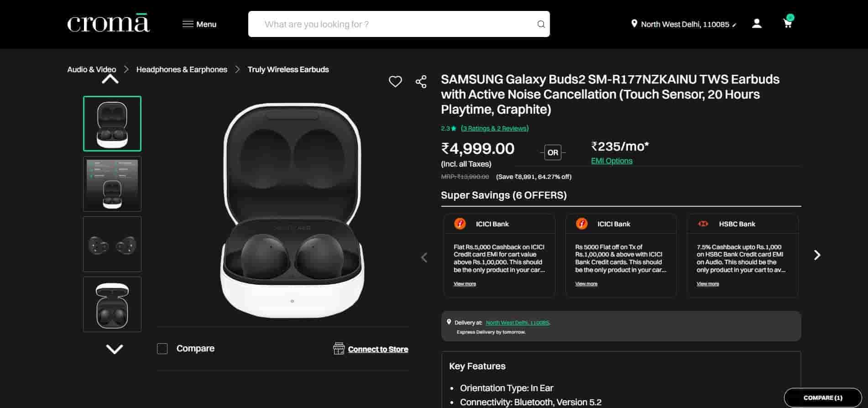Click the location pin icon
868x408 pixels.
[634, 24]
